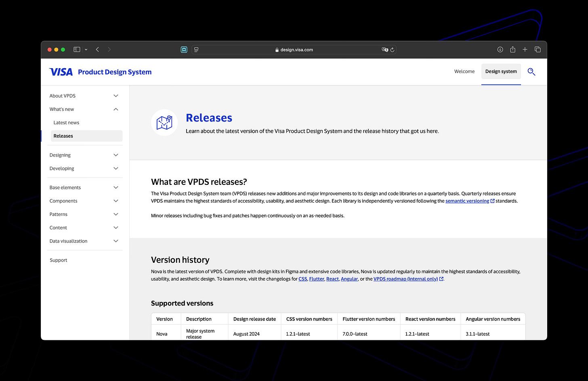
Task: Select the Design system tab
Action: [x=501, y=71]
